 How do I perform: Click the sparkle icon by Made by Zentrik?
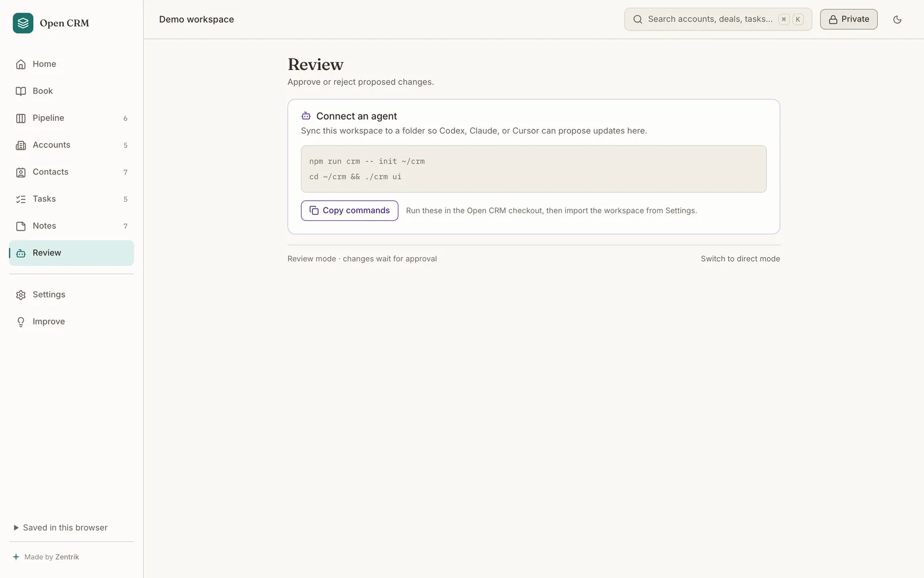point(16,557)
